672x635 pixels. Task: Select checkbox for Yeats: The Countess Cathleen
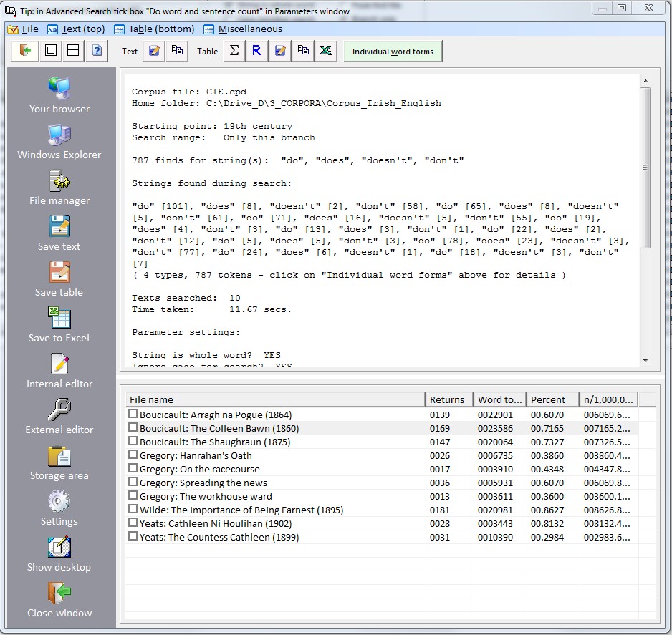133,537
